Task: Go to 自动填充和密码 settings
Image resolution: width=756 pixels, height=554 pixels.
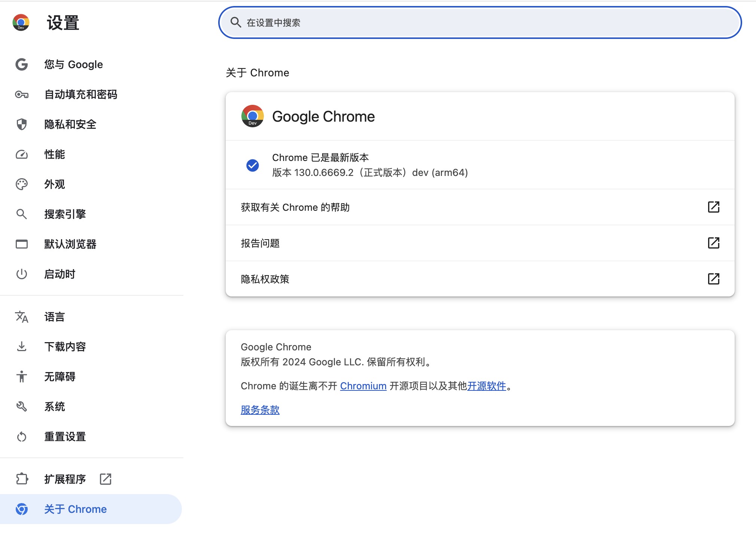Action: point(91,94)
